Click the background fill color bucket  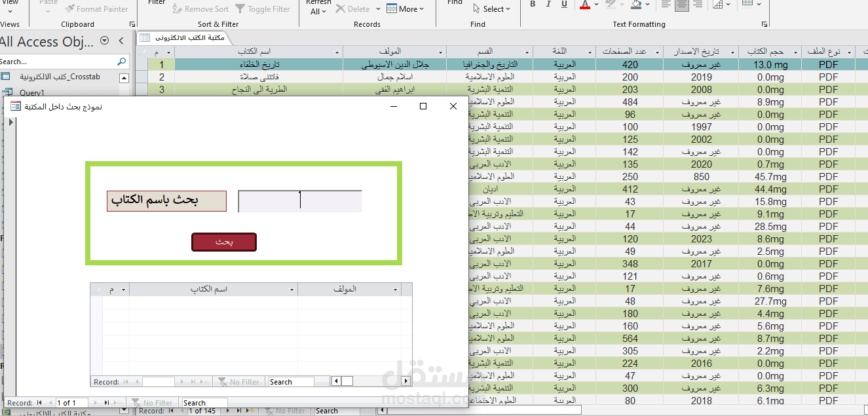tap(636, 5)
